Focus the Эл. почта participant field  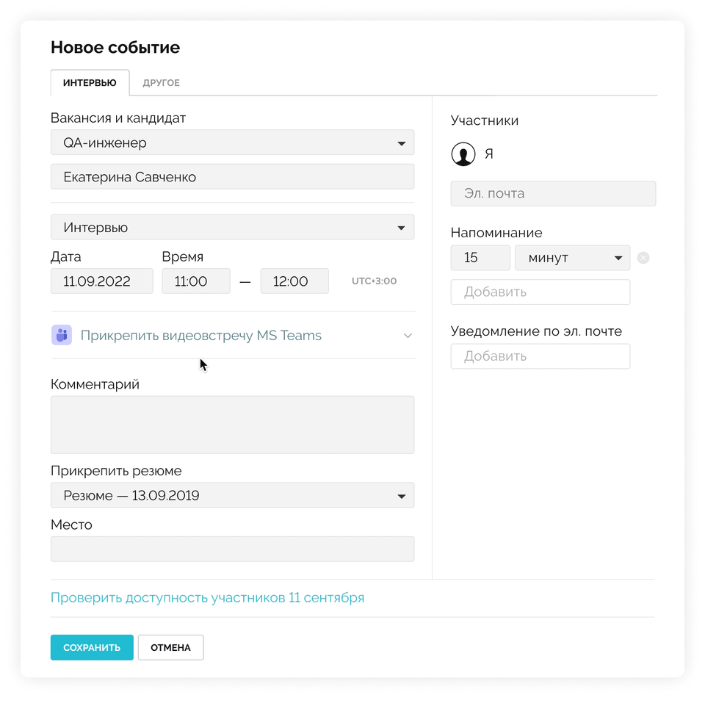(x=552, y=194)
